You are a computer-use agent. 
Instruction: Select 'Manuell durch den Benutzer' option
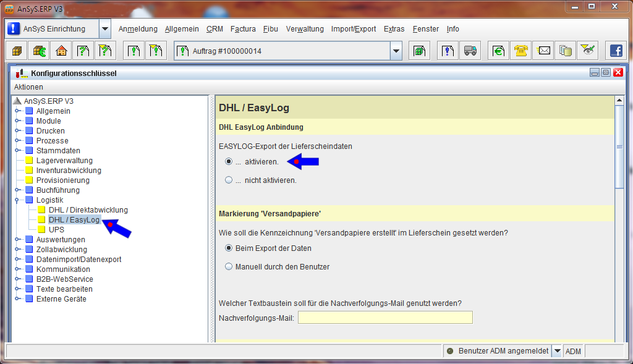click(229, 267)
